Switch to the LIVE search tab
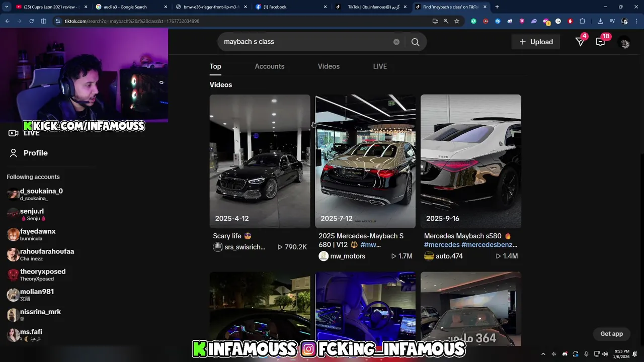Screen dimensions: 644x362 (x=380, y=66)
